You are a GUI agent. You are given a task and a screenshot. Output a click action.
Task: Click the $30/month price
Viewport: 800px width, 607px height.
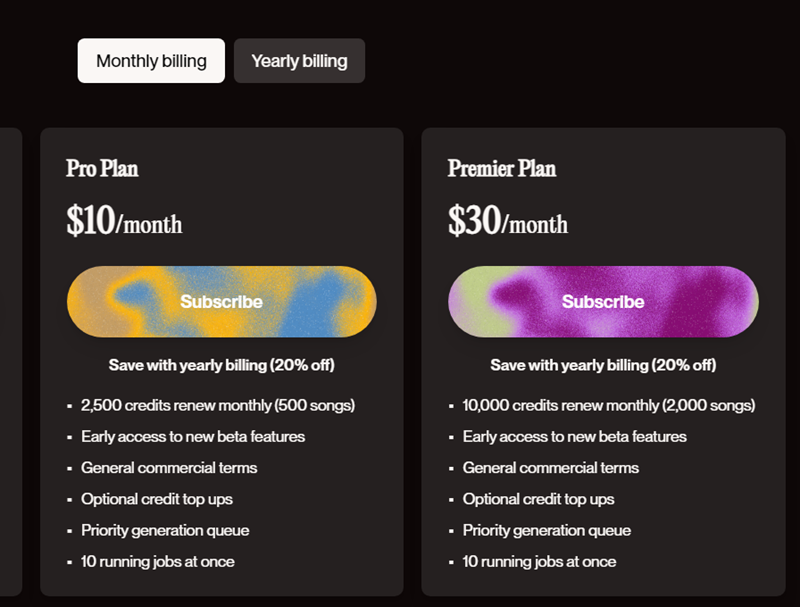click(507, 221)
